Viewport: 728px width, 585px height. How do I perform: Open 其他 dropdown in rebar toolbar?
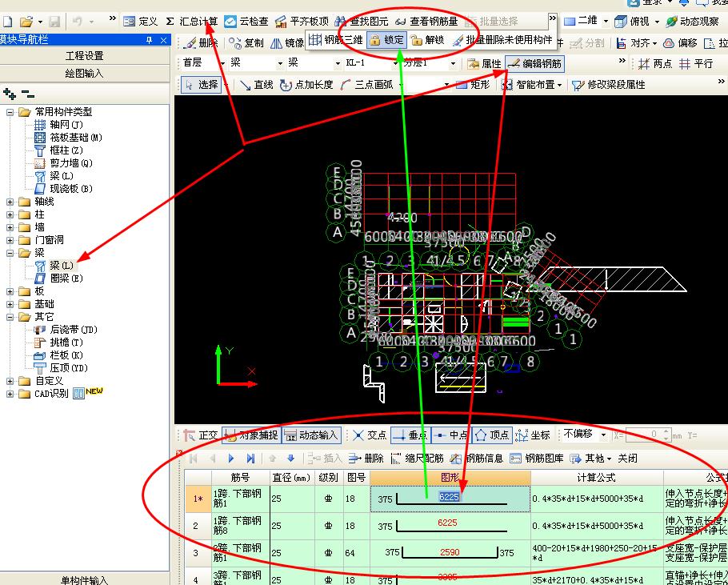[x=590, y=459]
